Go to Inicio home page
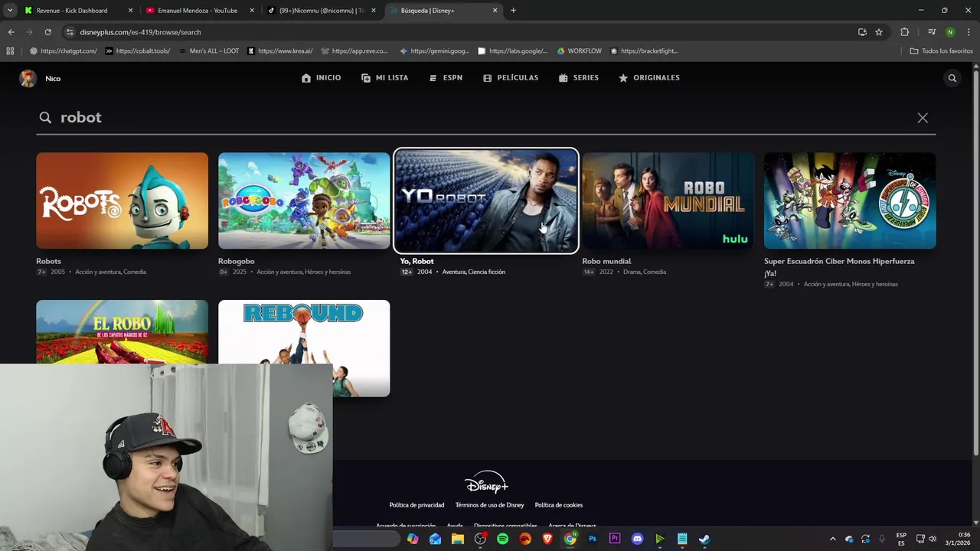The width and height of the screenshot is (980, 551). [x=321, y=78]
